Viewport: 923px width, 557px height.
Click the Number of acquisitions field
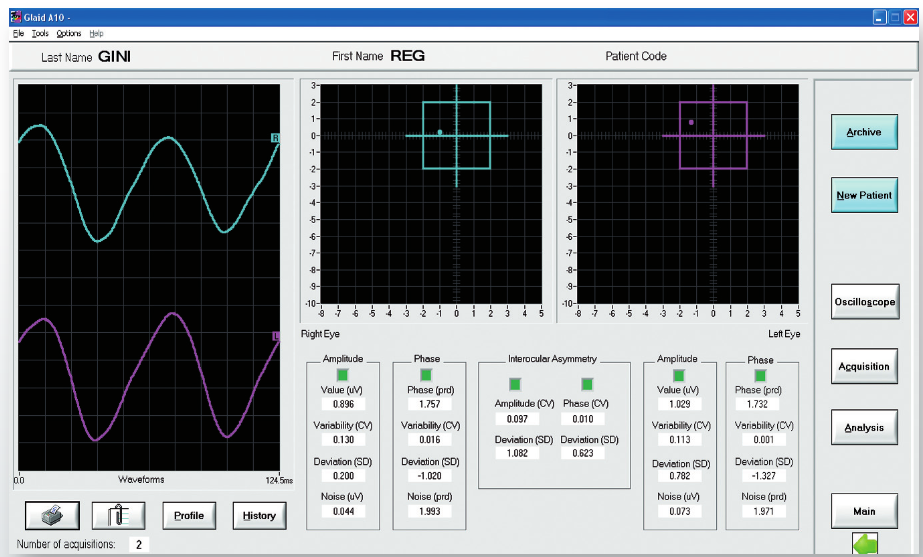(139, 545)
